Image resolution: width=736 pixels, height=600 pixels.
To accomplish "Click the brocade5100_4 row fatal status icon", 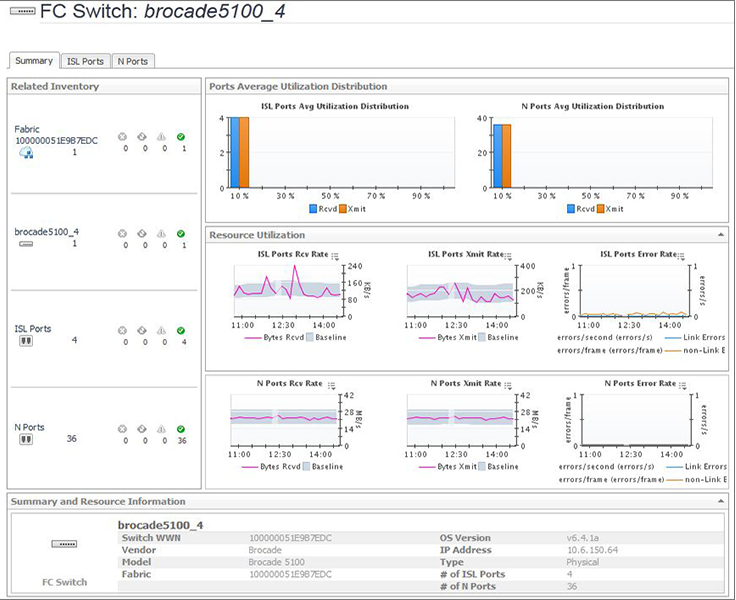I will (x=122, y=233).
